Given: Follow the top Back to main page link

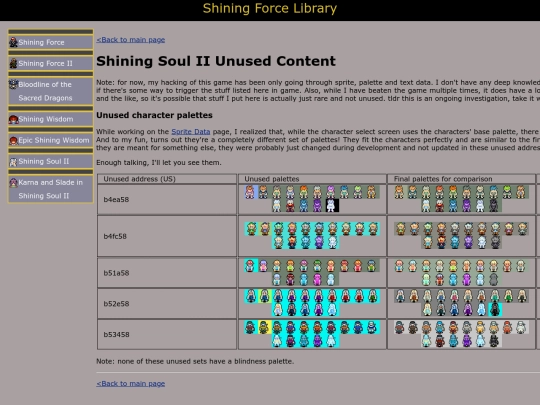Looking at the screenshot, I should (131, 40).
